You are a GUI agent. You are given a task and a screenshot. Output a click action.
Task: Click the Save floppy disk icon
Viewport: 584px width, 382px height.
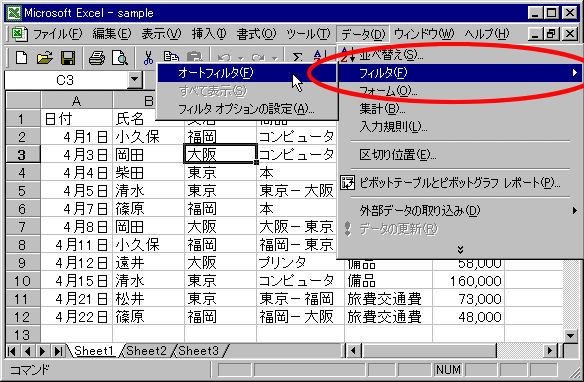[68, 58]
